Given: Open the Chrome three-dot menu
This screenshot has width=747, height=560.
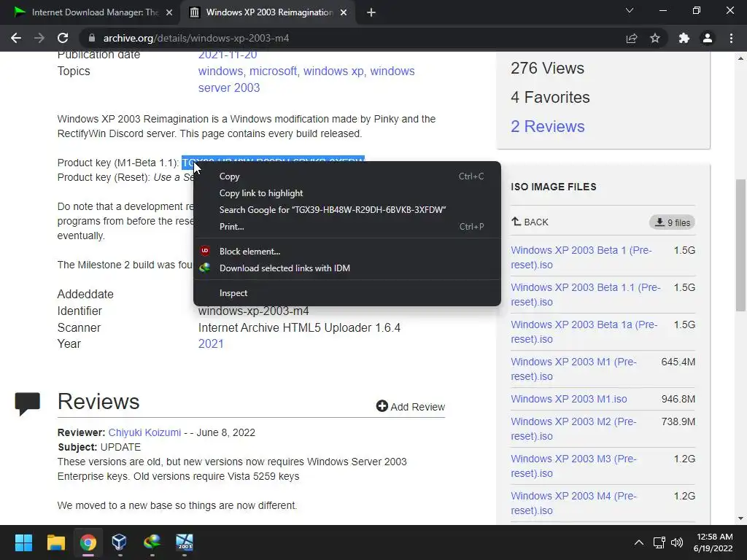Looking at the screenshot, I should click(731, 38).
